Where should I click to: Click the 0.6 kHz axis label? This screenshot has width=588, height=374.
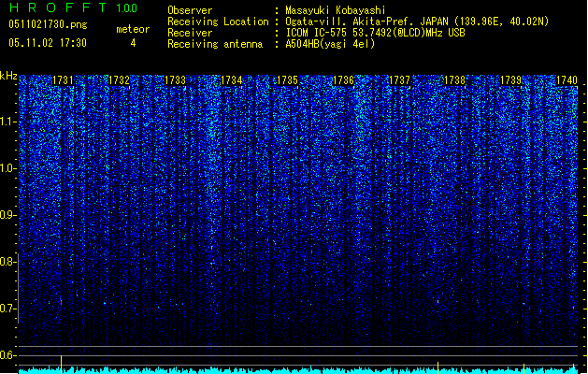[8, 355]
